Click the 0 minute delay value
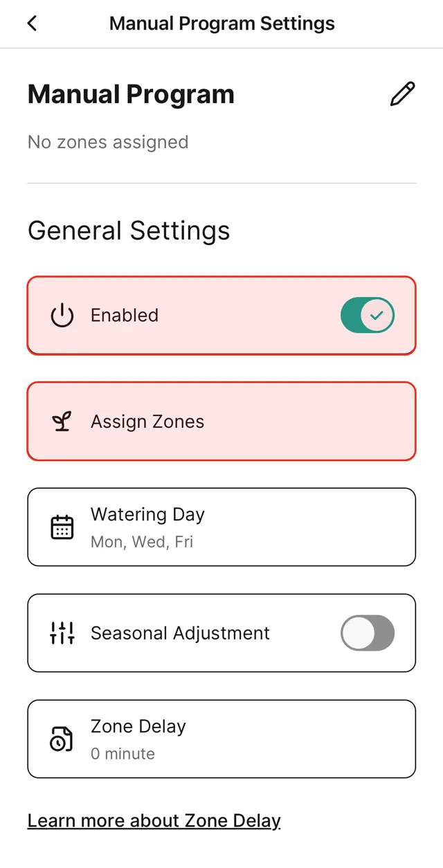Viewport: 443px width, 868px height. (123, 754)
